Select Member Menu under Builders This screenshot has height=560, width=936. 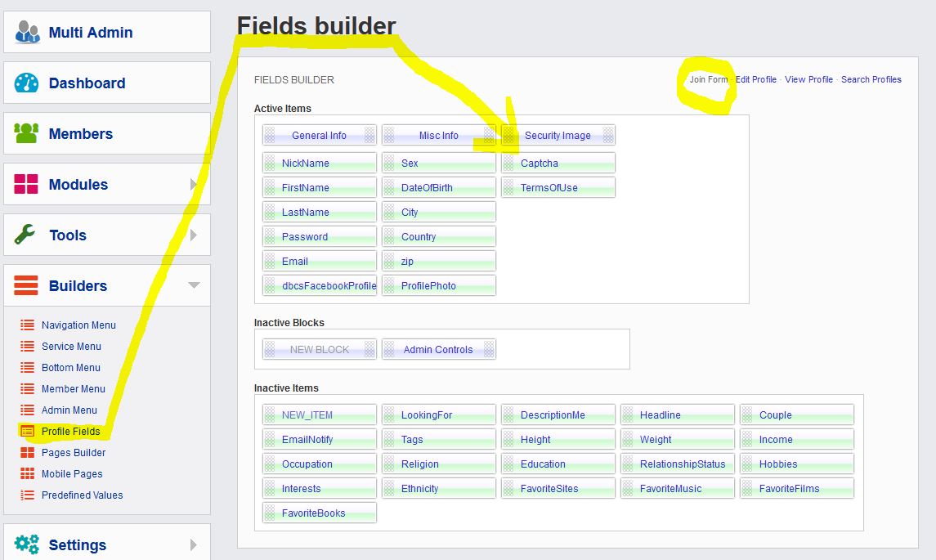(75, 388)
